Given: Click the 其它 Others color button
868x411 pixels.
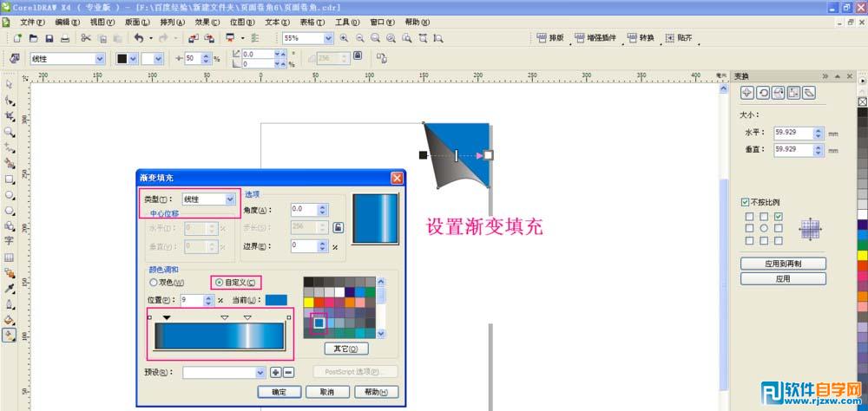Looking at the screenshot, I should click(346, 349).
